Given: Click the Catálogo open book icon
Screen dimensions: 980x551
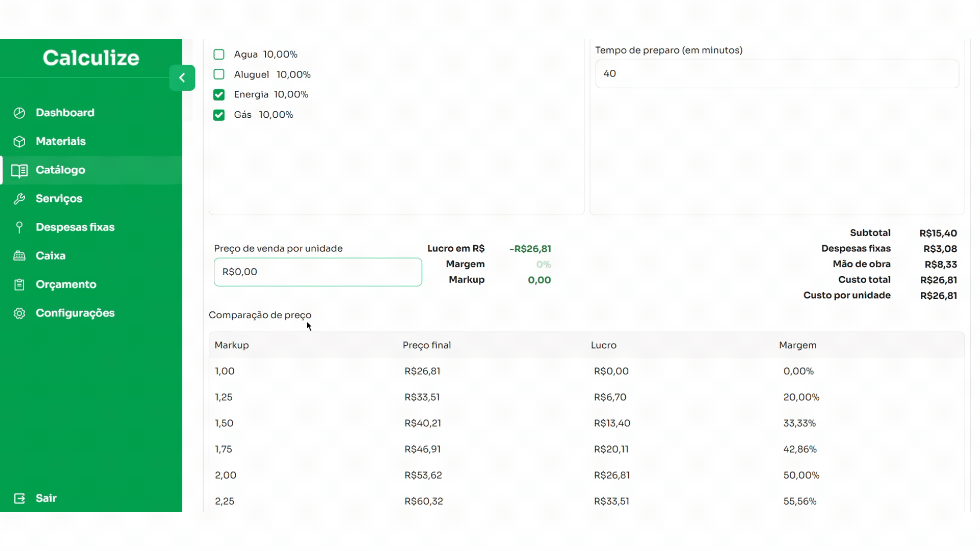Looking at the screenshot, I should (19, 170).
